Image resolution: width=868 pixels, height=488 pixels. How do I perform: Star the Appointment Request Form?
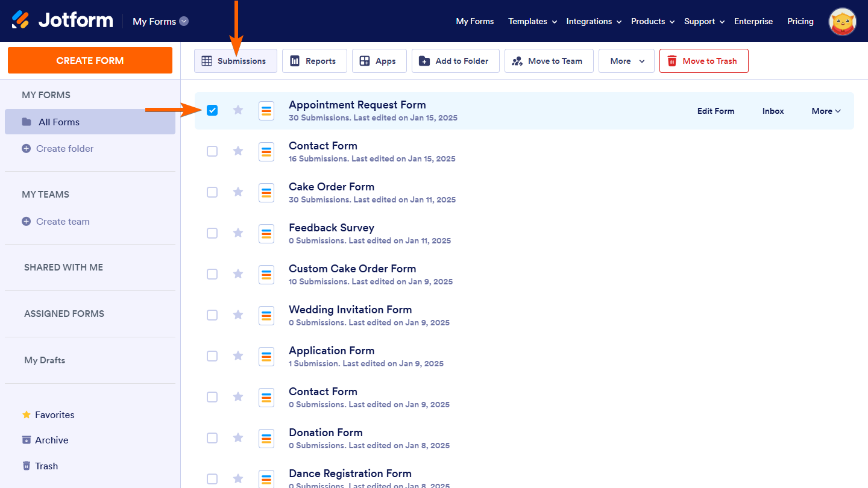pos(238,110)
